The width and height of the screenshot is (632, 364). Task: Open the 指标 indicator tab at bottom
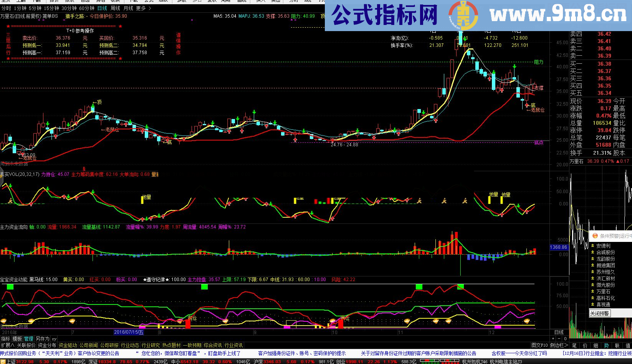[x=6, y=339]
